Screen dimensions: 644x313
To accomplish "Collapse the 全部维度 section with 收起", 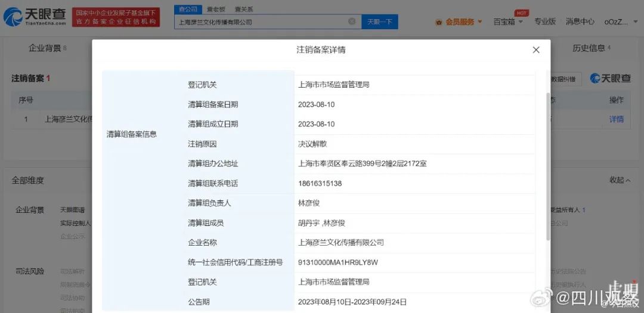I will [620, 180].
